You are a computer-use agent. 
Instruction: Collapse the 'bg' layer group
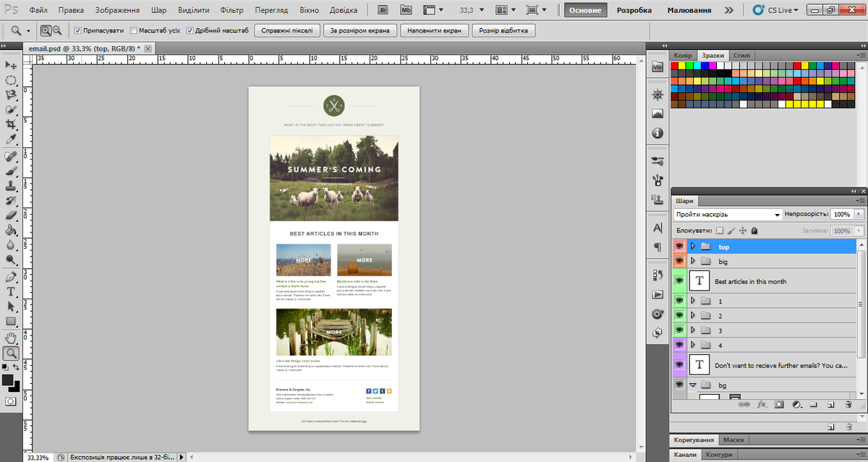tap(692, 385)
